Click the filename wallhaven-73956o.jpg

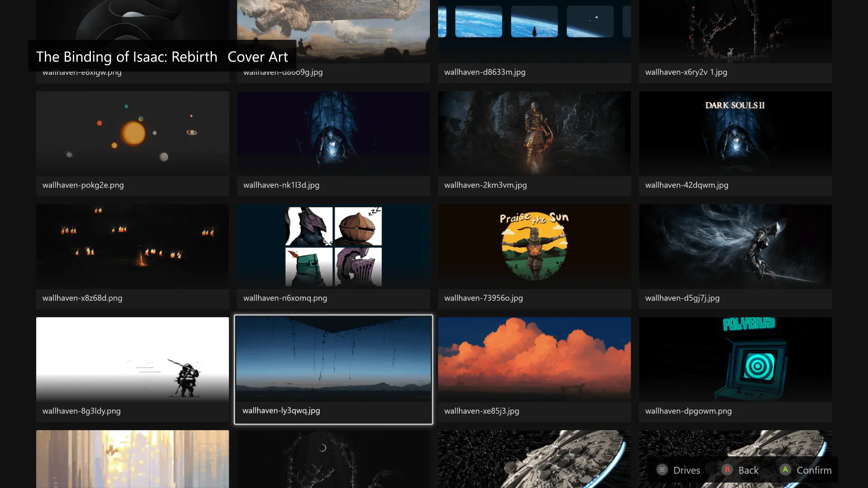coord(484,298)
